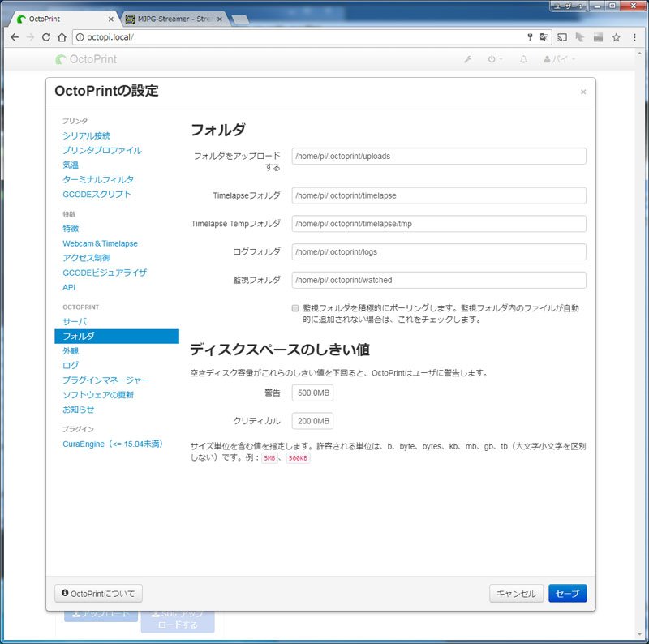The image size is (649, 644).
Task: Bookmark this page with the star icon
Action: (616, 37)
